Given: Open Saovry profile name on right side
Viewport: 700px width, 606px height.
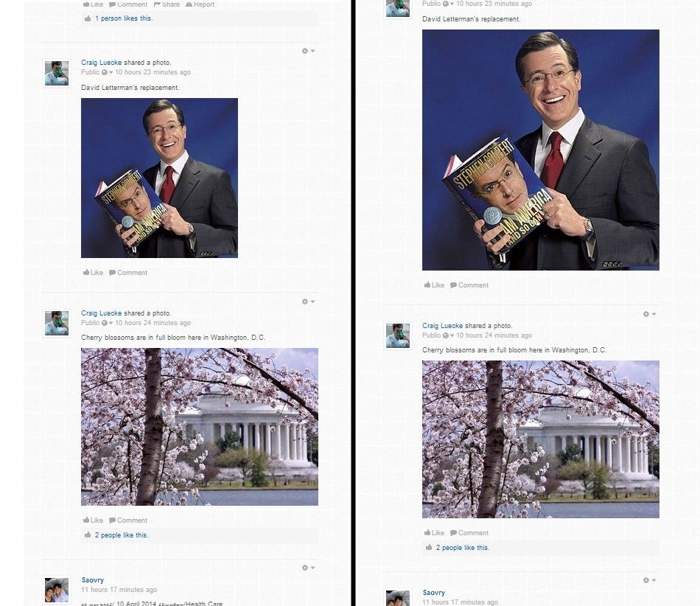Looking at the screenshot, I should pyautogui.click(x=434, y=593).
